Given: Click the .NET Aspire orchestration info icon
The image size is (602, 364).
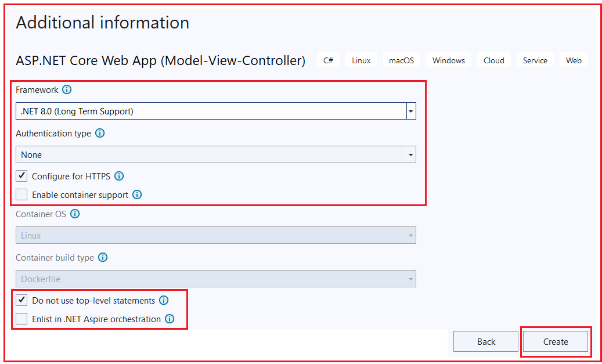Looking at the screenshot, I should coord(170,319).
